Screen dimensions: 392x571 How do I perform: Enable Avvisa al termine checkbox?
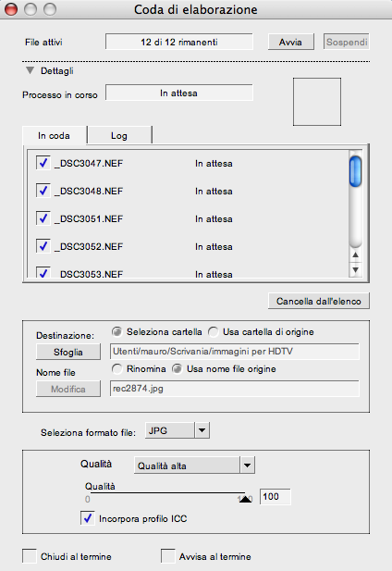coord(168,556)
